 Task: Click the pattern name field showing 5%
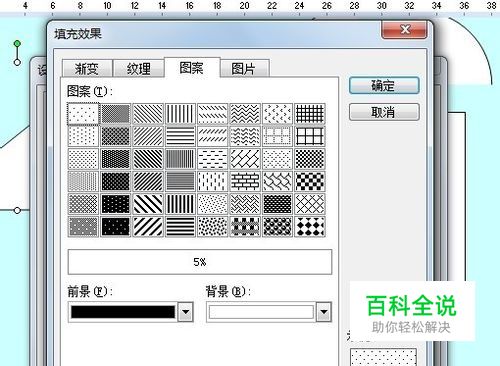[x=200, y=262]
